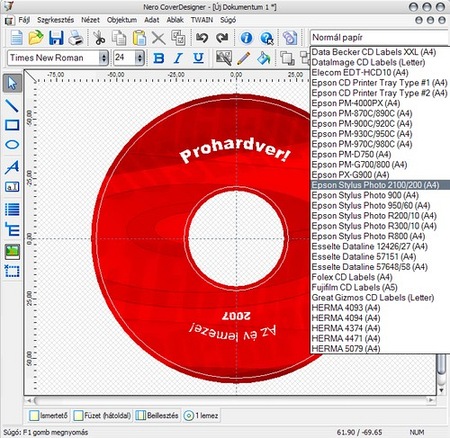Open the info icon in toolbar
Screen dimensions: 450x438
click(x=246, y=38)
